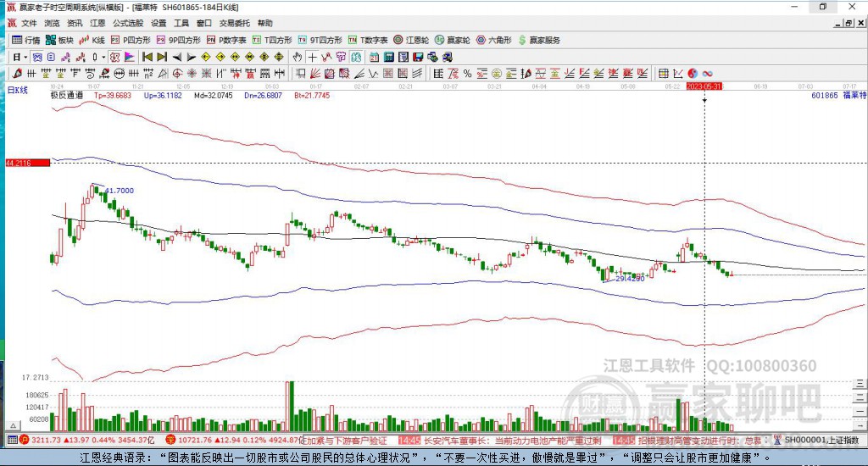The height and width of the screenshot is (466, 868).
Task: Open the 窗口 menu
Action: 204,23
